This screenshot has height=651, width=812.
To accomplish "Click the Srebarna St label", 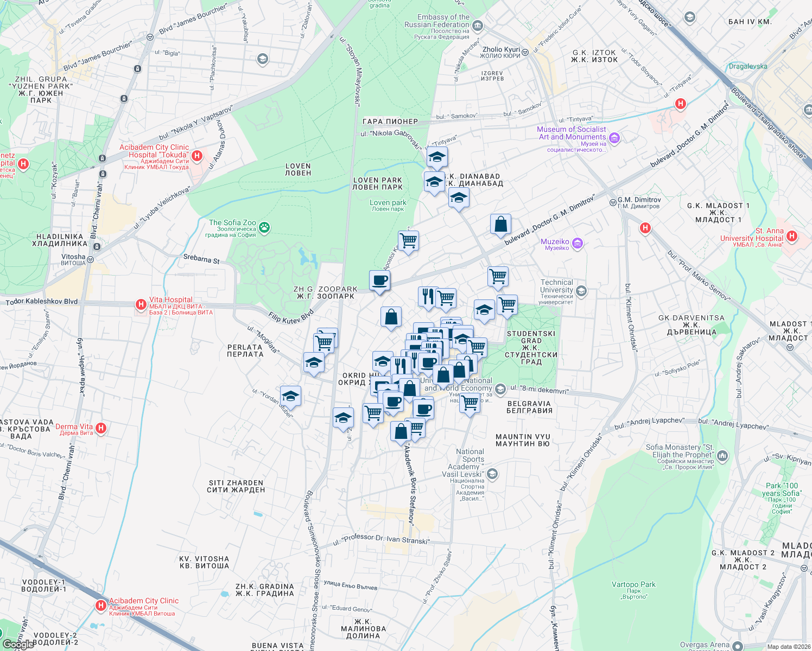I will click(201, 259).
